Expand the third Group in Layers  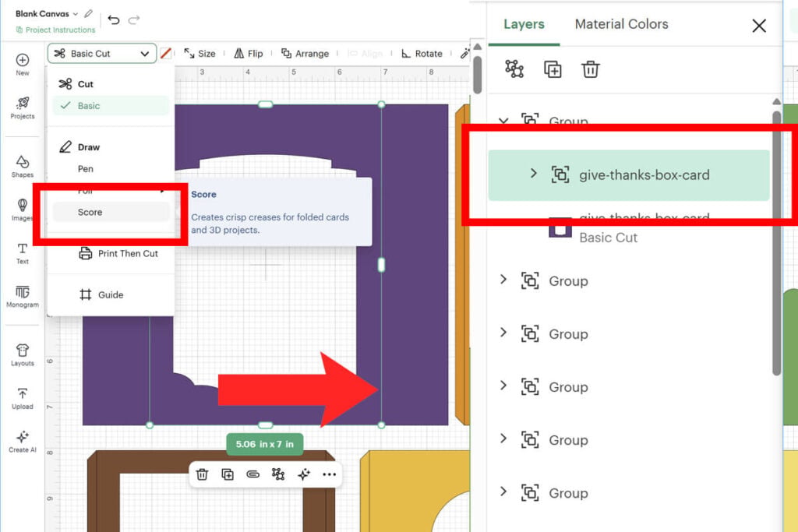pos(503,332)
